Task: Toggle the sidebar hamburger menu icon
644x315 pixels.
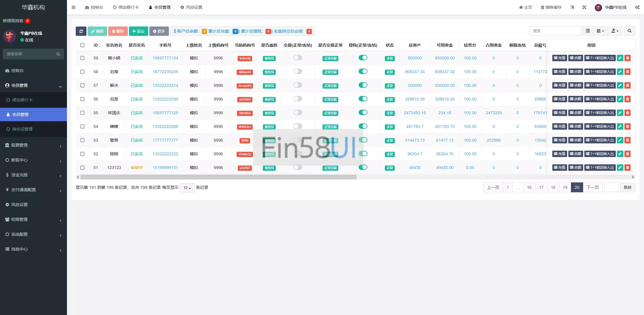Action: pos(73,7)
